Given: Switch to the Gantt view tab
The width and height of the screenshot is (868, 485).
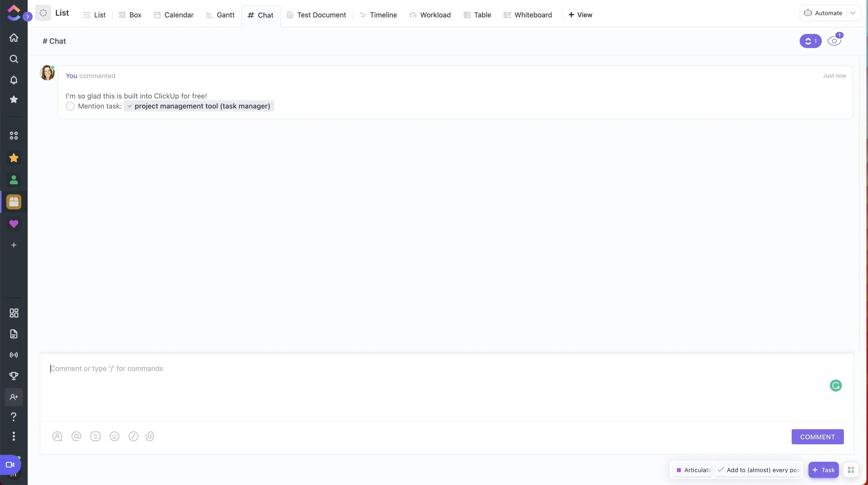Looking at the screenshot, I should coord(220,15).
